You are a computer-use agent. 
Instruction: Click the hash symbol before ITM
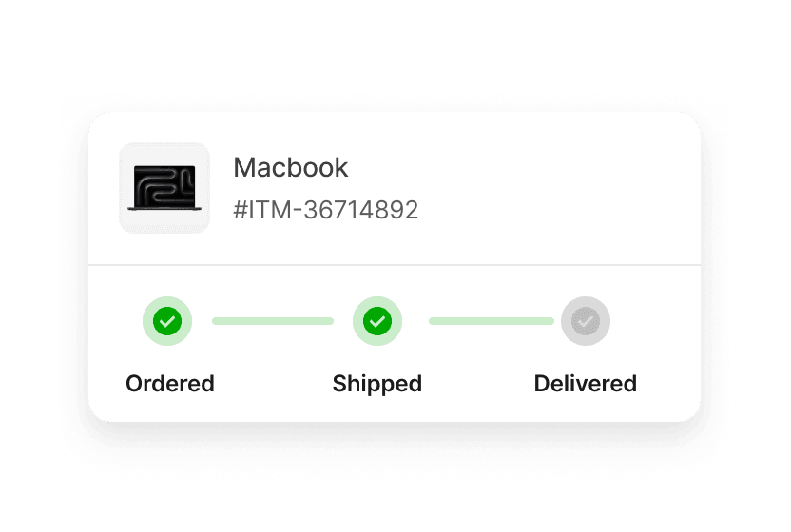[x=241, y=210]
